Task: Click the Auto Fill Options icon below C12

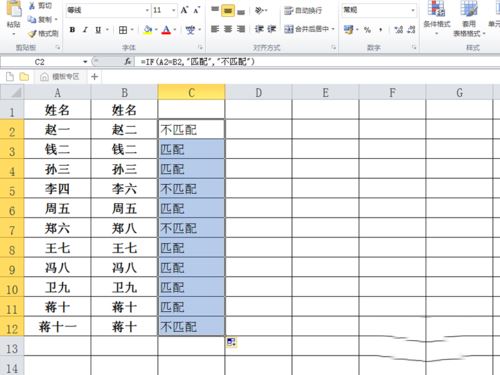Action: pyautogui.click(x=231, y=342)
